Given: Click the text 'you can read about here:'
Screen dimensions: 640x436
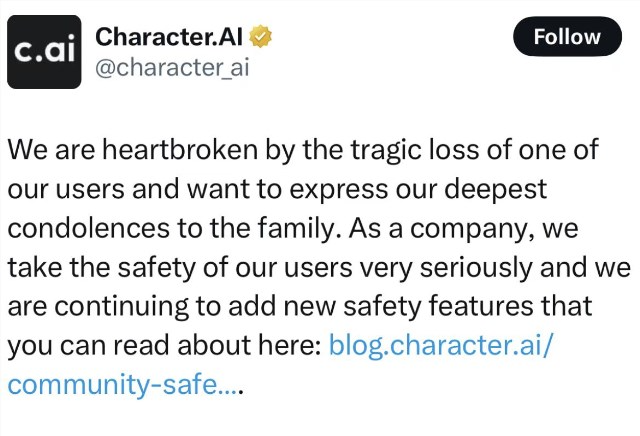Looking at the screenshot, I should click(x=163, y=345).
